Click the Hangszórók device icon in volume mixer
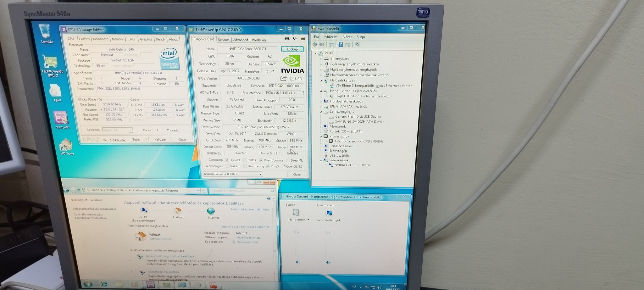The height and width of the screenshot is (290, 644). [296, 213]
